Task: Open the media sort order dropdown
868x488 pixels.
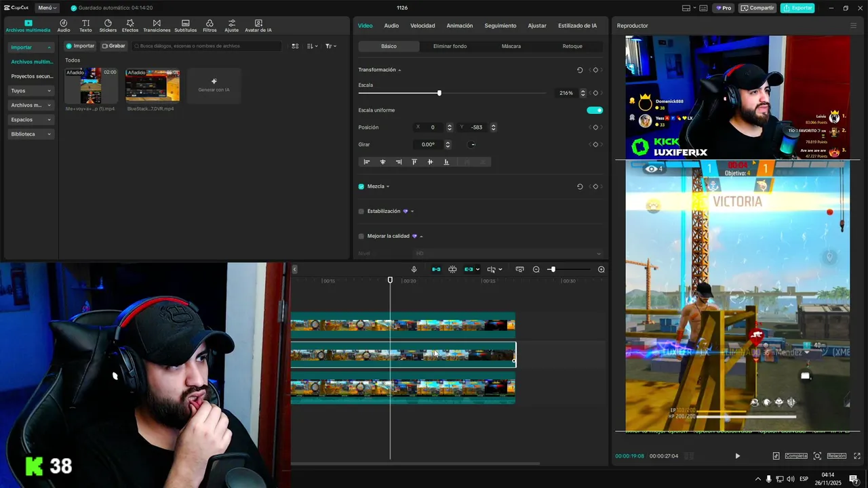Action: tap(312, 46)
